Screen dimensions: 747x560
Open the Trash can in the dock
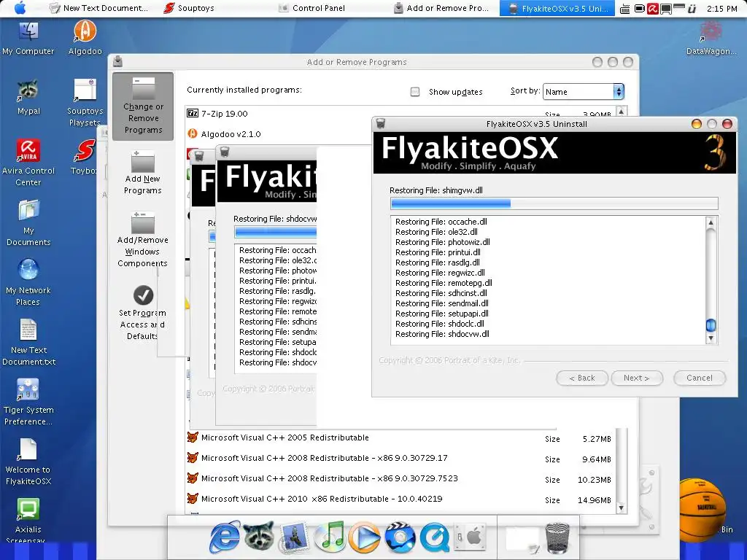(x=557, y=537)
